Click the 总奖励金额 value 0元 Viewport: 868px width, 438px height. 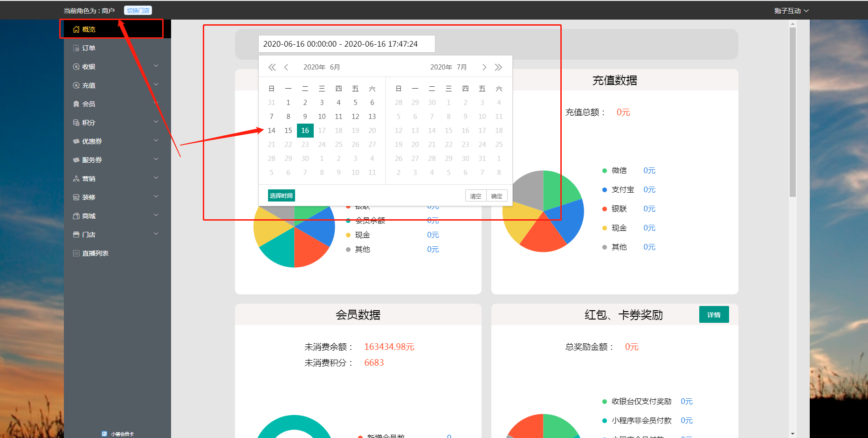(x=632, y=347)
